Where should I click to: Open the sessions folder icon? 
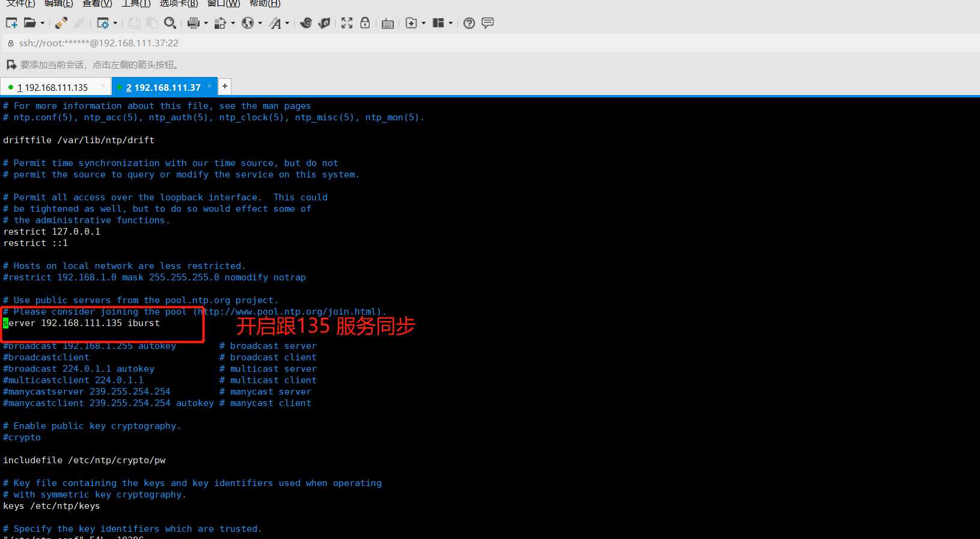(29, 23)
